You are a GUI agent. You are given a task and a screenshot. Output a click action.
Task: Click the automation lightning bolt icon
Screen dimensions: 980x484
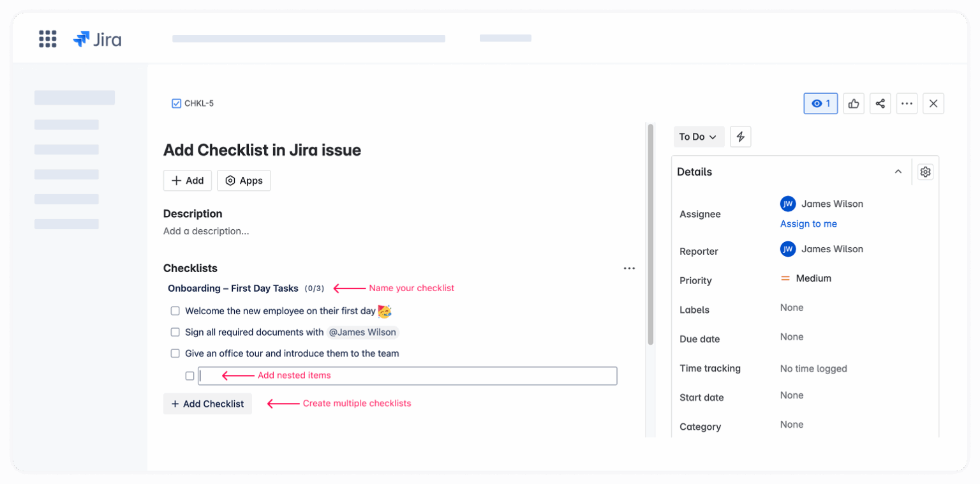pyautogui.click(x=740, y=136)
